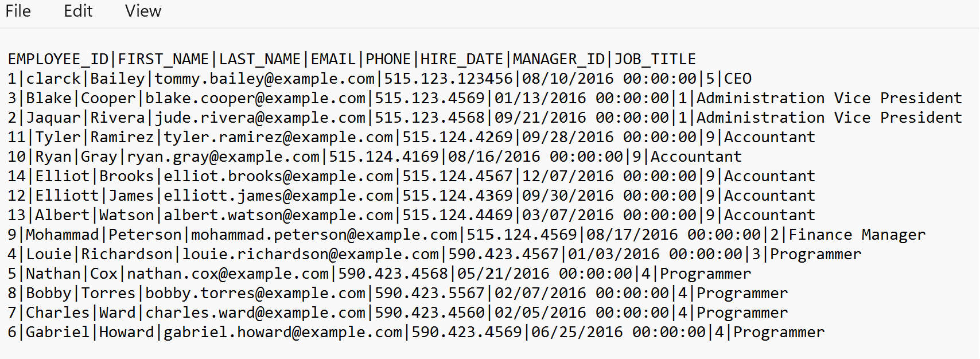This screenshot has height=359, width=980.
Task: Click gabriel.howard@example.com email text
Action: pos(283,332)
